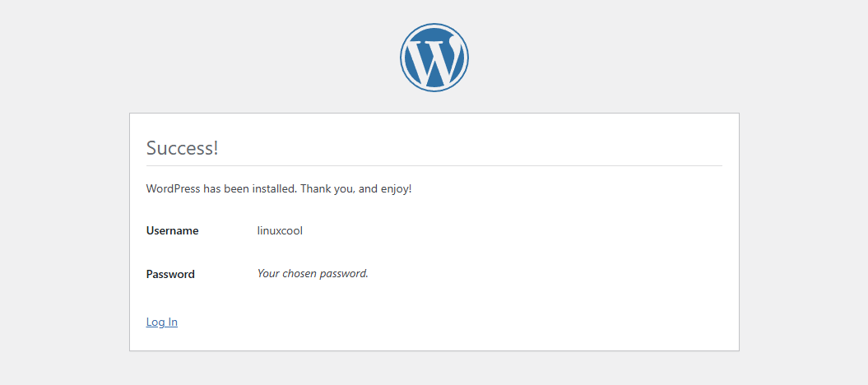This screenshot has height=385, width=868.
Task: Click the italic "Your chosen password." note
Action: [x=313, y=273]
